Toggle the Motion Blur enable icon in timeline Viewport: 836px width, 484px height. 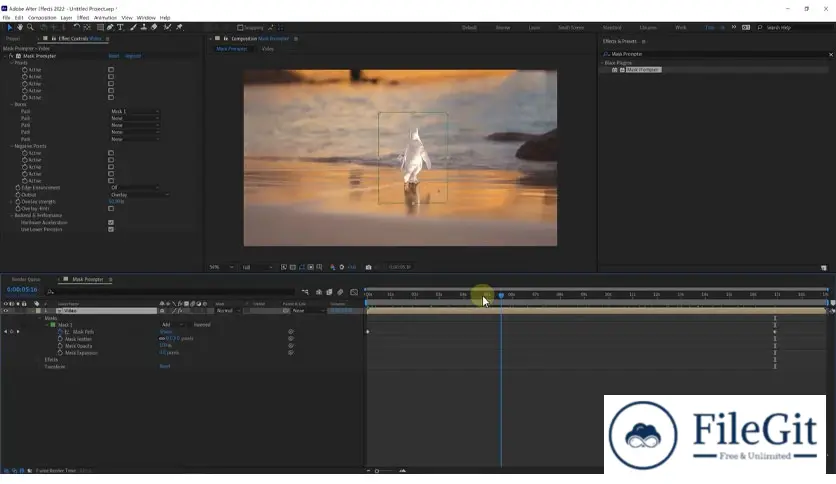pos(340,292)
